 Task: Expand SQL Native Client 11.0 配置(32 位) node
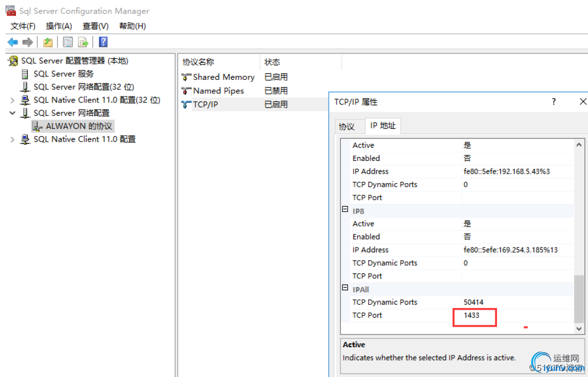(12, 100)
